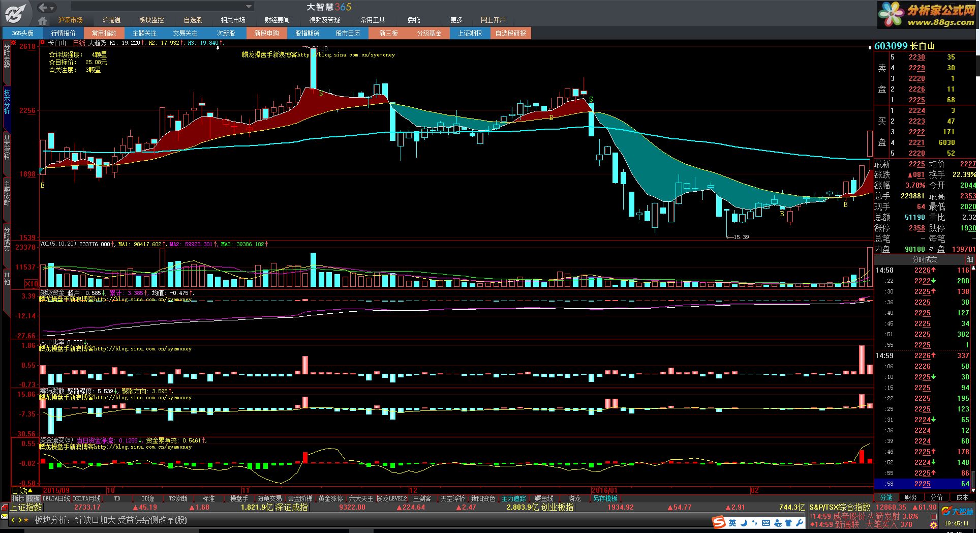Open the back-history dropdown arrow
The height and width of the screenshot is (533, 980).
tap(52, 8)
